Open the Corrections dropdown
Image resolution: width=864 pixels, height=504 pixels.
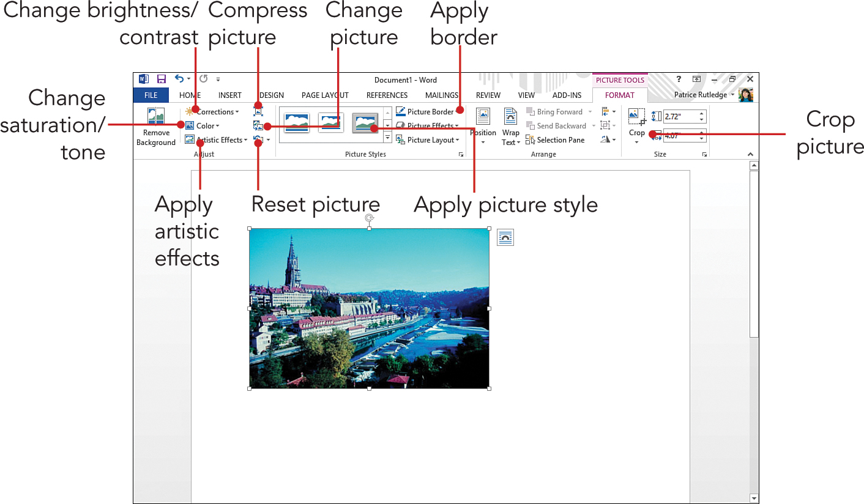tap(212, 112)
